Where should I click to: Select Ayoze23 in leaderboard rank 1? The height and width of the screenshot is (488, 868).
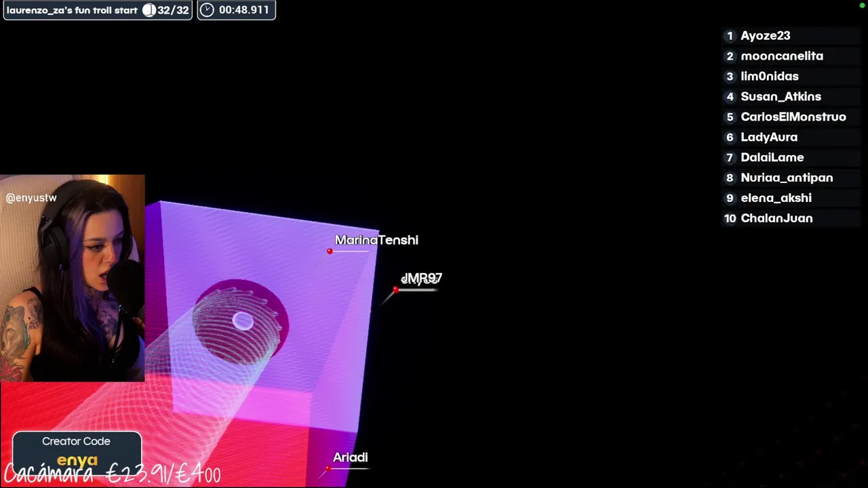[791, 36]
